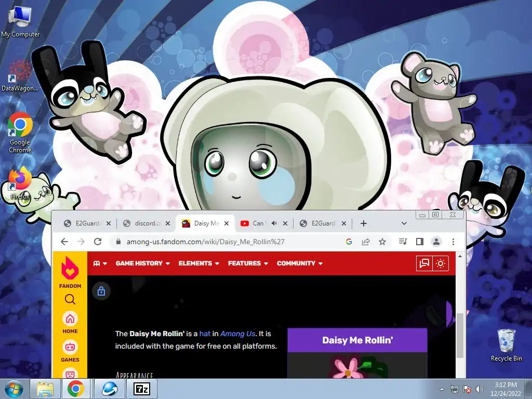This screenshot has width=532, height=399.
Task: Open the Chrome three-dot menu
Action: [453, 242]
